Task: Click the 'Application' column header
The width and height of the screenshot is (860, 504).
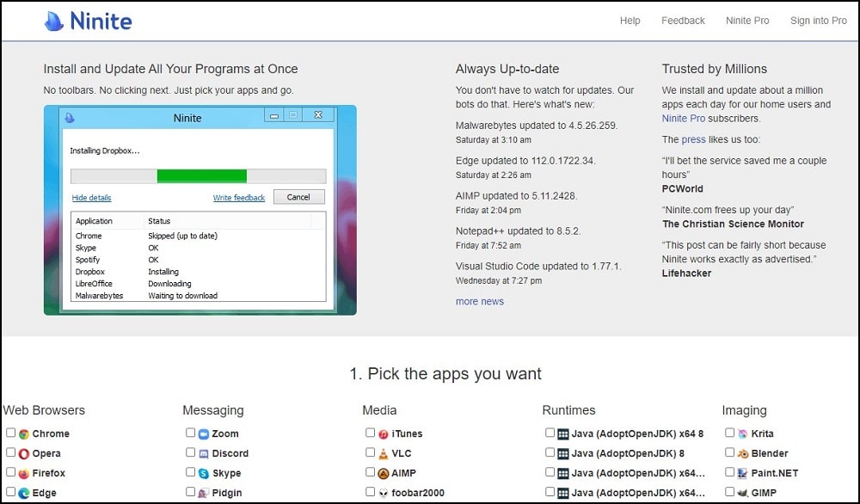Action: pyautogui.click(x=94, y=221)
